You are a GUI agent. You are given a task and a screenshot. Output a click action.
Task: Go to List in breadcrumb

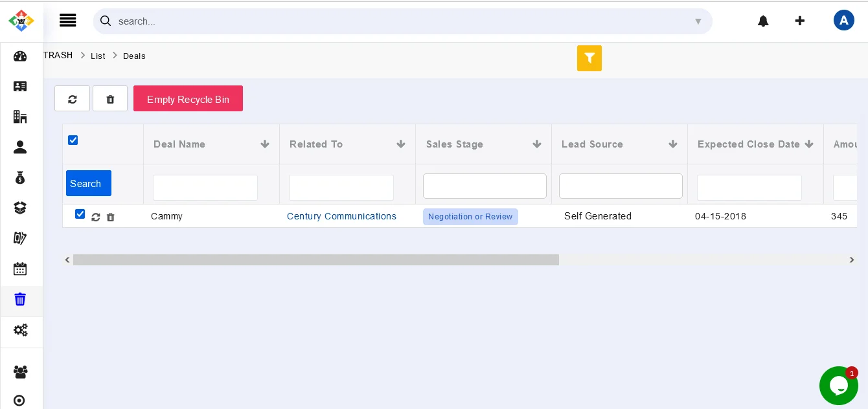tap(98, 56)
